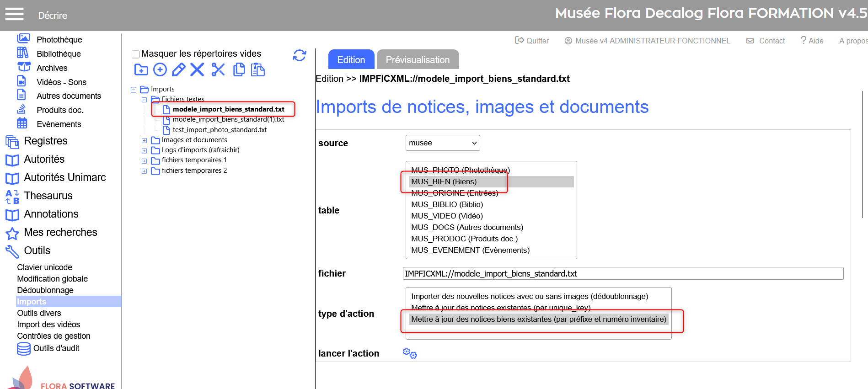868x389 pixels.
Task: Open Modification globale tool
Action: point(53,278)
